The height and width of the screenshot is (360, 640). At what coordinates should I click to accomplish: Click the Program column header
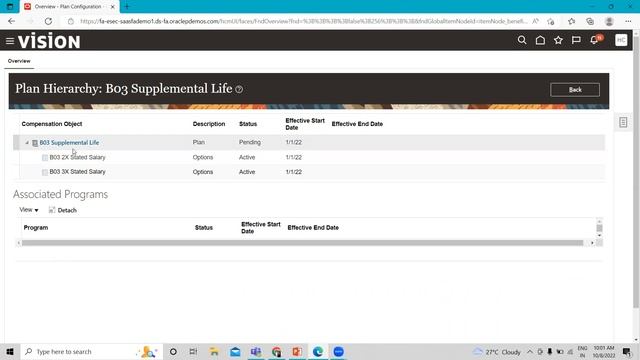(36, 227)
